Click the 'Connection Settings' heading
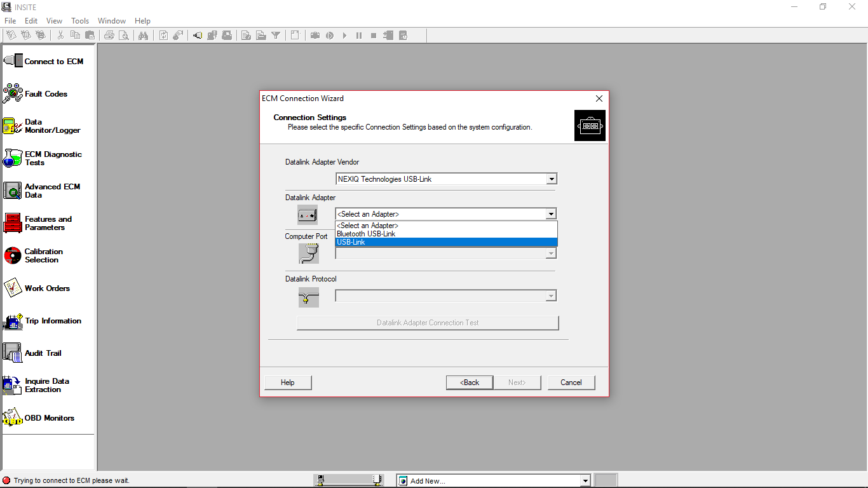Image resolution: width=868 pixels, height=488 pixels. pos(310,118)
